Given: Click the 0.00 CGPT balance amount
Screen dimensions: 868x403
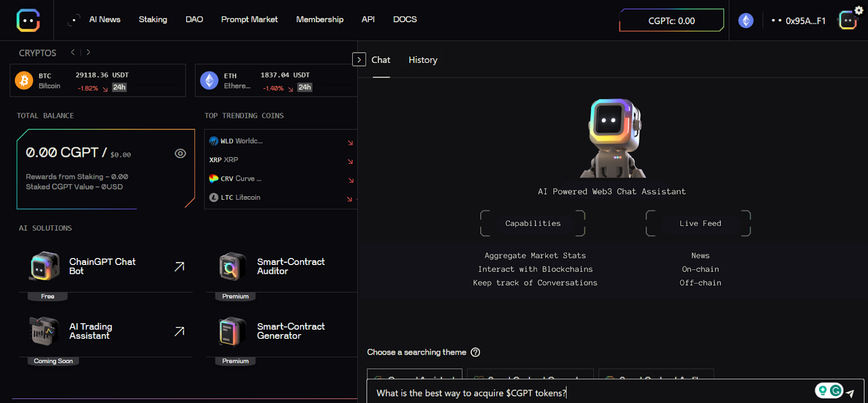Looking at the screenshot, I should [x=62, y=153].
